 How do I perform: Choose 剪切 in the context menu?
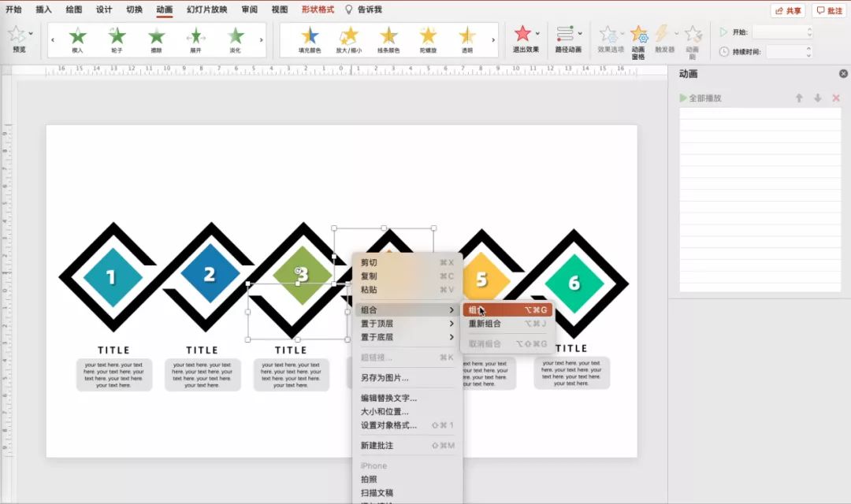407,262
